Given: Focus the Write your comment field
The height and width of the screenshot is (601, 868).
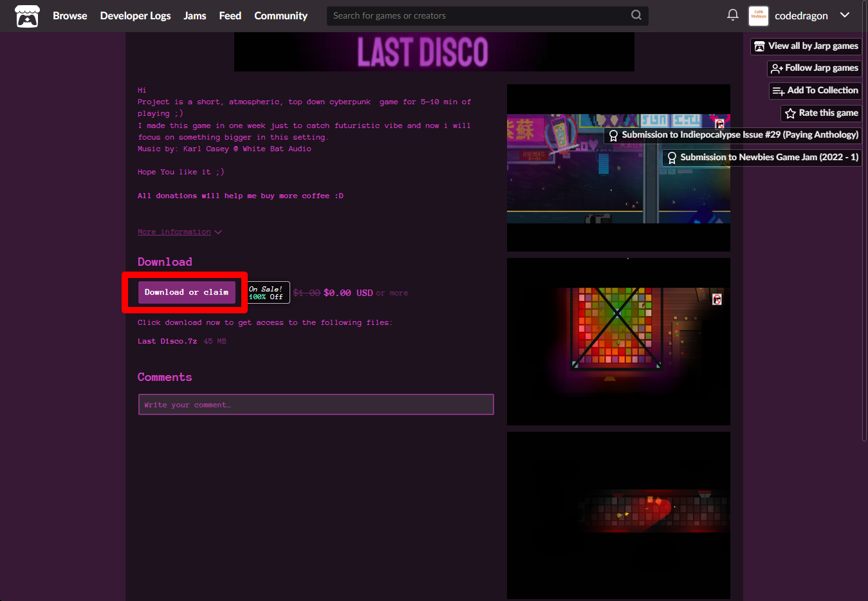Looking at the screenshot, I should pyautogui.click(x=316, y=405).
